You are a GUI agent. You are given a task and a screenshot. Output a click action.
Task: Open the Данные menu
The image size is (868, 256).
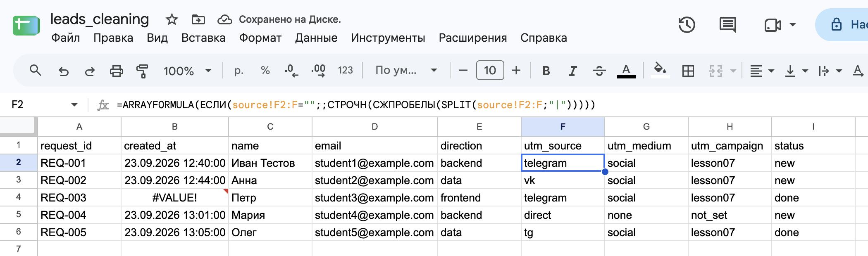pyautogui.click(x=316, y=38)
